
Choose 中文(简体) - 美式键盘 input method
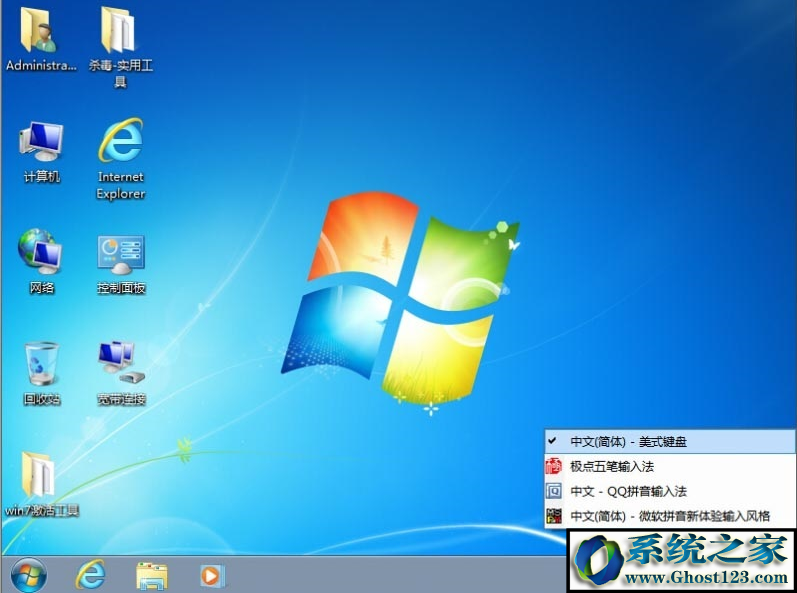coord(670,442)
